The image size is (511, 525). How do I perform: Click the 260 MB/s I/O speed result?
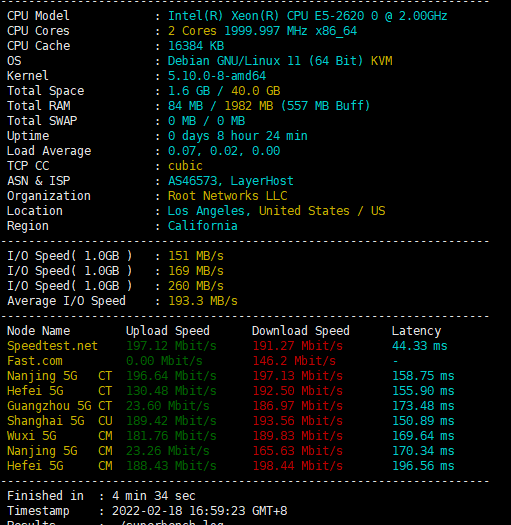pos(196,286)
